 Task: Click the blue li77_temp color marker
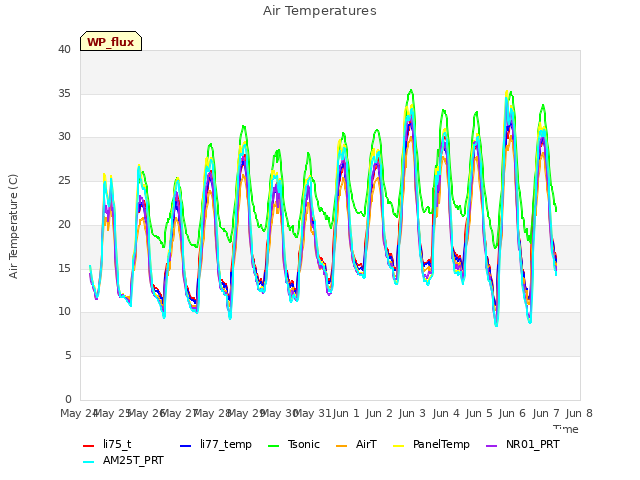coord(185,446)
